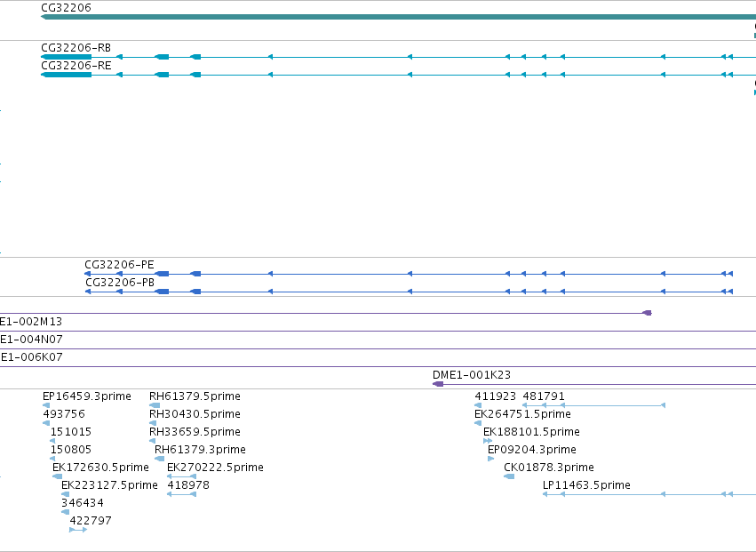Select the 481791 EST label
Viewport: 756px width, 552px height.
544,396
